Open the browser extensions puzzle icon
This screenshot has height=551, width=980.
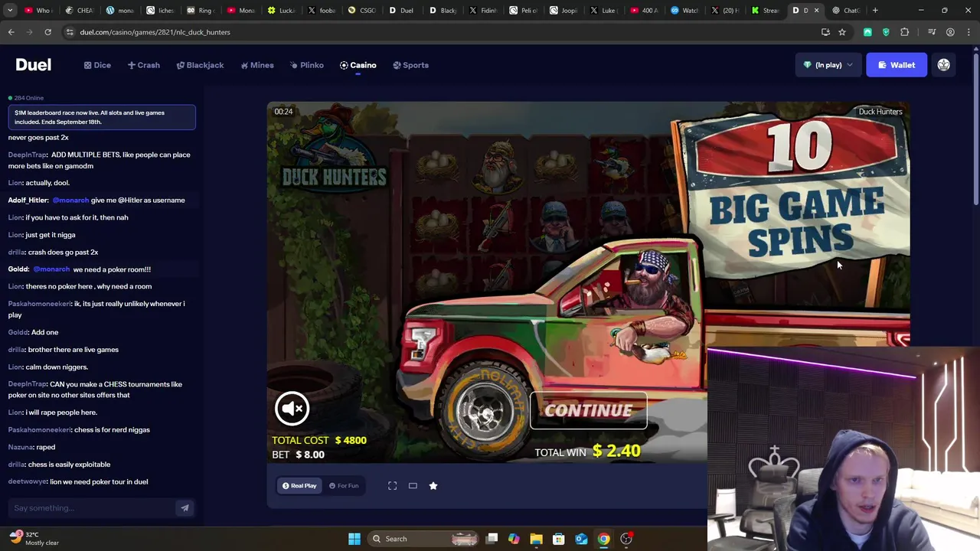(905, 32)
